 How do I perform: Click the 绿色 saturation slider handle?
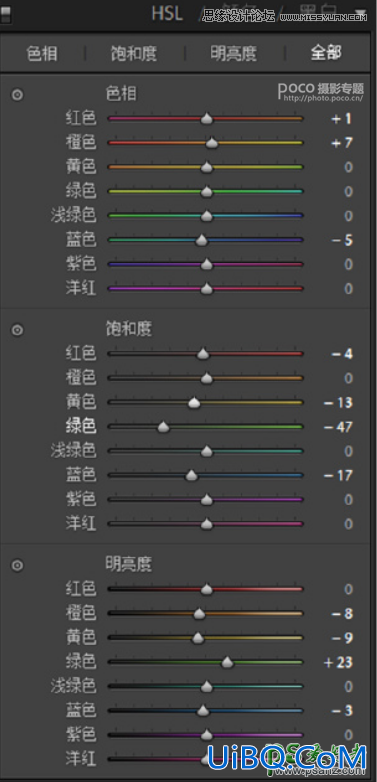[163, 427]
